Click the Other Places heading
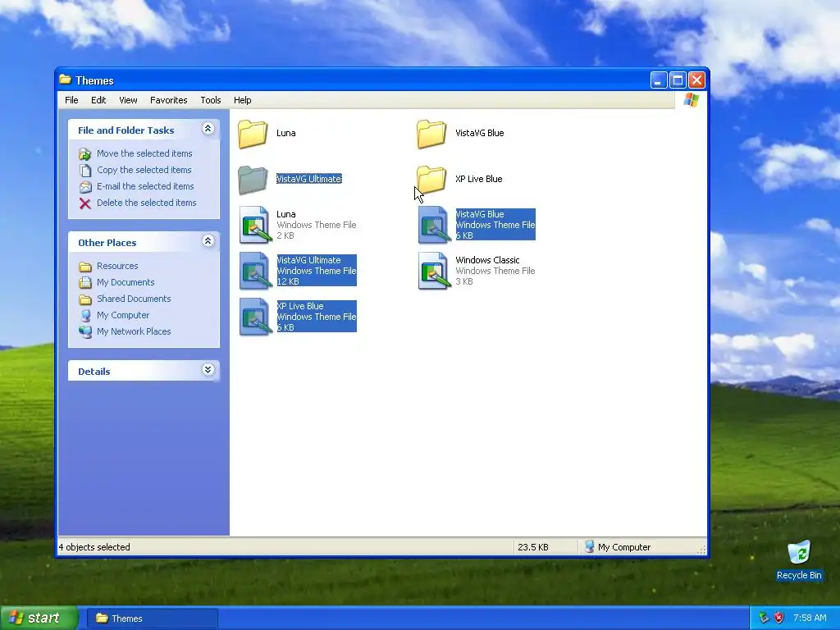This screenshot has width=840, height=630. [x=107, y=243]
